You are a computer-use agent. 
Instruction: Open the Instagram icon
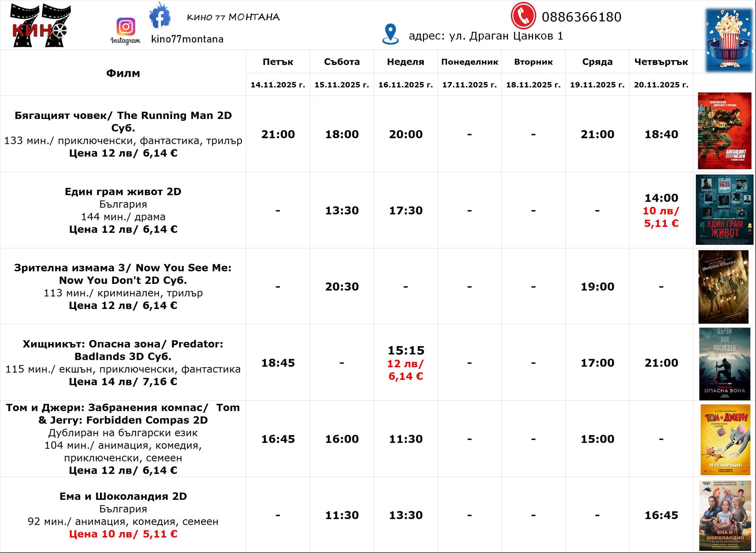[x=126, y=27]
